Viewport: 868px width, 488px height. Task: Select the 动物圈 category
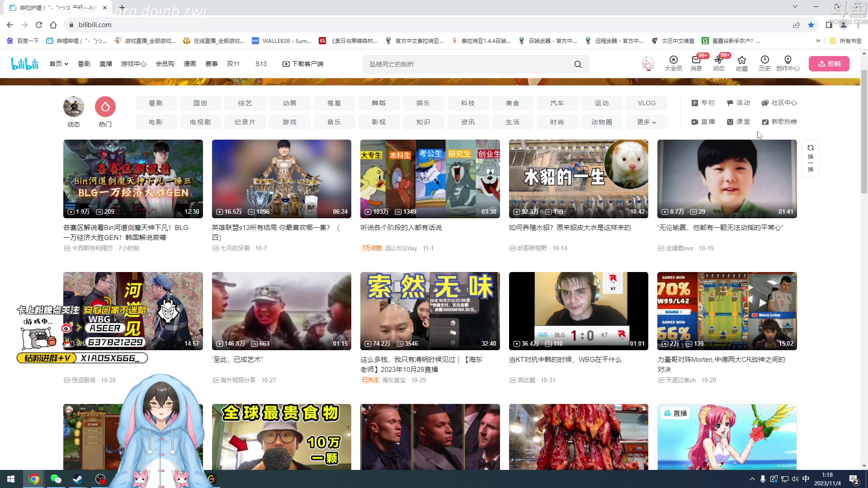point(602,122)
